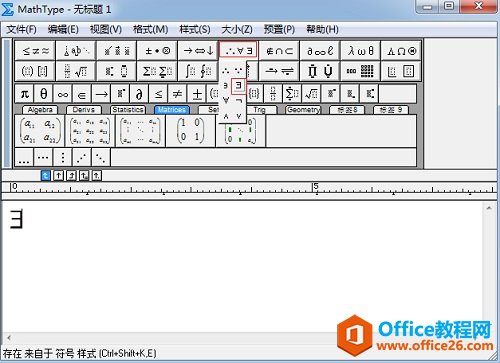Choose the logical and ∧ symbol in popup

[226, 116]
